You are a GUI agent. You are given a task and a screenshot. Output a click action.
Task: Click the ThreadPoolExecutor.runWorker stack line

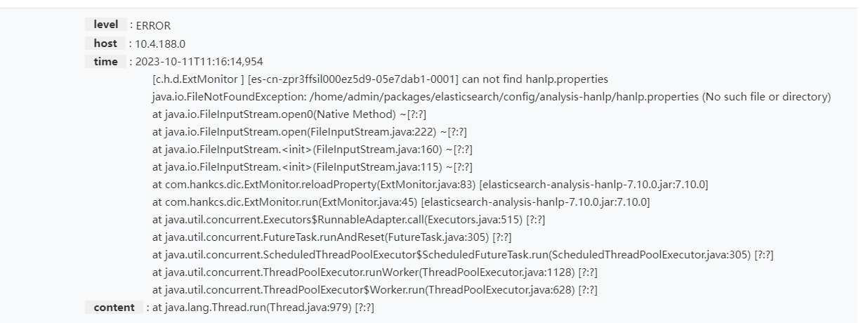(x=375, y=272)
